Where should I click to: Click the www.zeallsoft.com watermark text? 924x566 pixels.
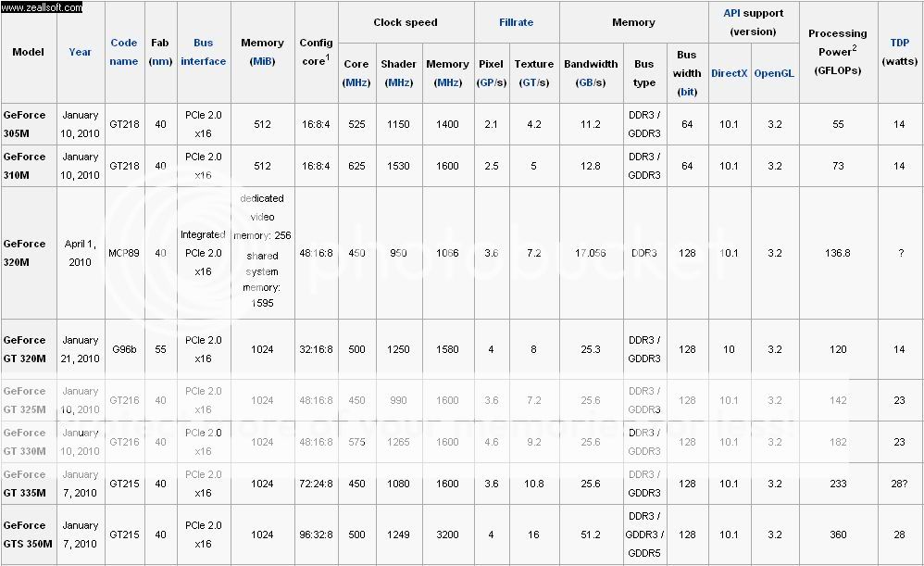(x=42, y=7)
